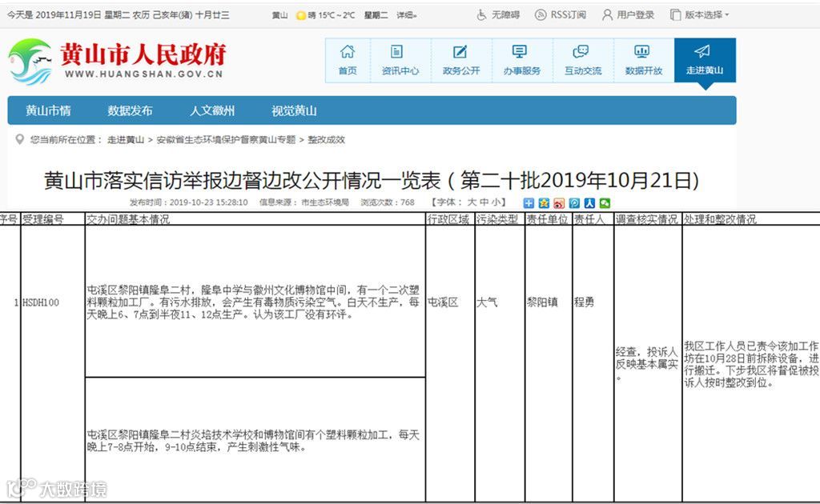
Task: Click the page title 黄山市落实信访举报边督边改
Action: [x=372, y=181]
